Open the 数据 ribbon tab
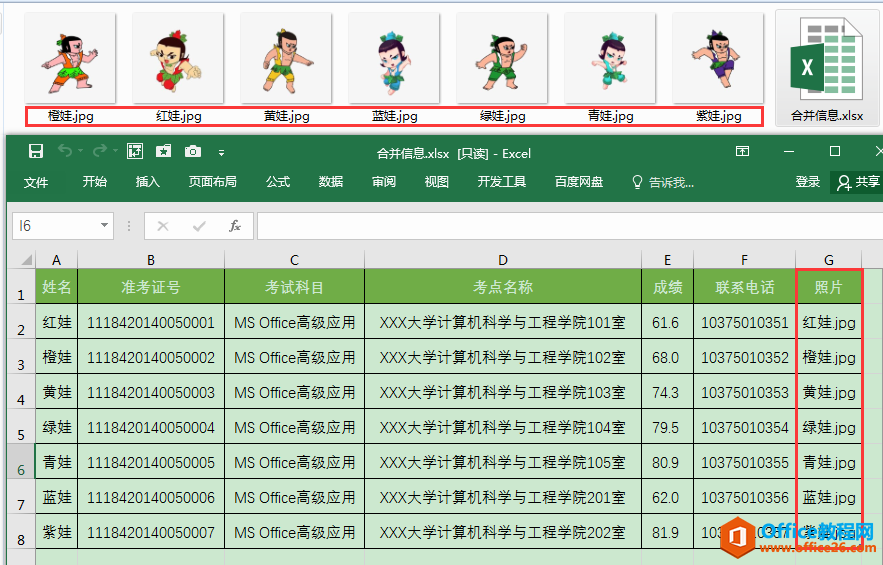Screen dimensions: 883x565 point(331,181)
